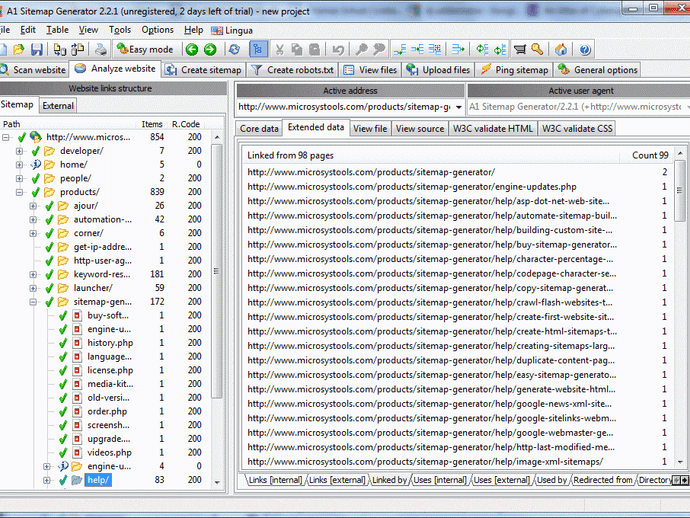Select license.php in the tree
Image resolution: width=690 pixels, height=518 pixels.
[x=110, y=370]
